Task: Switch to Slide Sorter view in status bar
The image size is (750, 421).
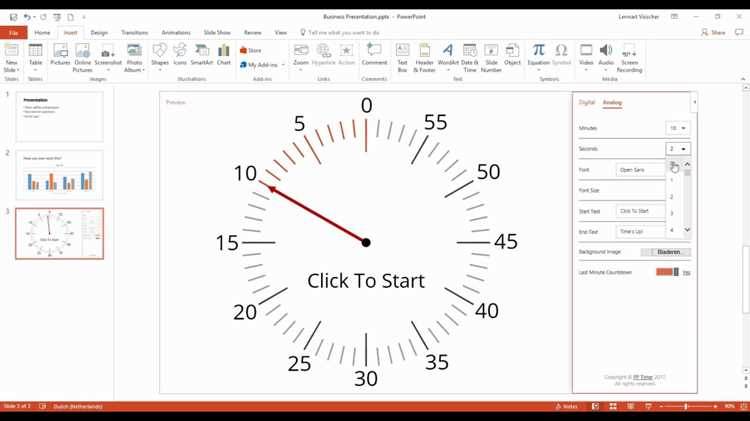Action: (x=613, y=406)
